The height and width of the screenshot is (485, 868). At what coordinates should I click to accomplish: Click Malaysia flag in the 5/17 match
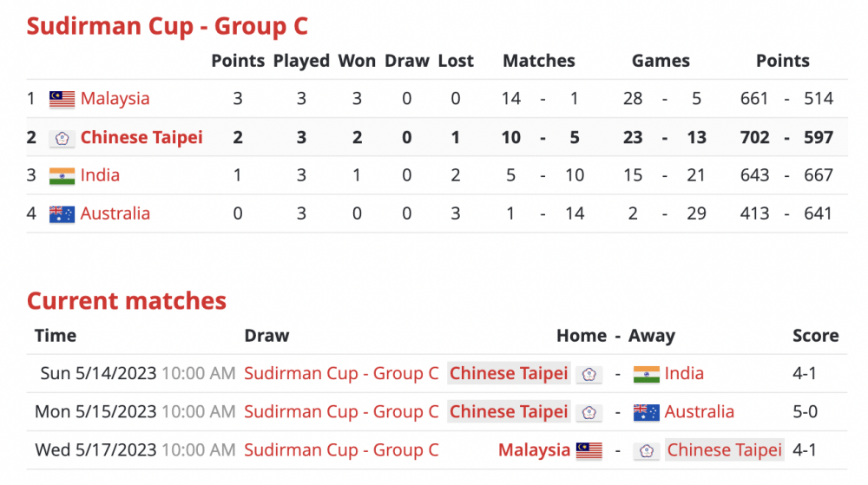point(589,450)
